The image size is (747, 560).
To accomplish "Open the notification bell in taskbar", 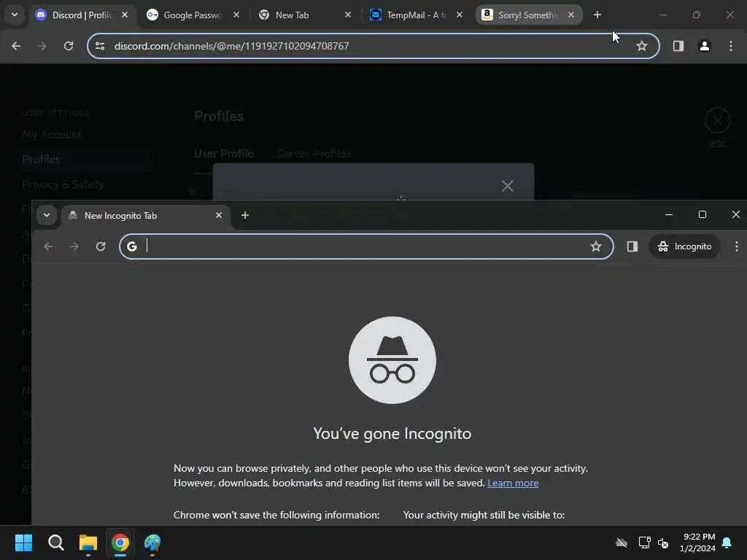I will pos(727,542).
